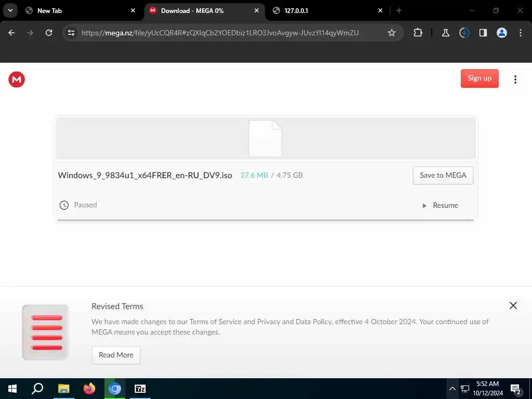This screenshot has width=532, height=399.
Task: Close the New Tab tab
Action: tap(133, 10)
